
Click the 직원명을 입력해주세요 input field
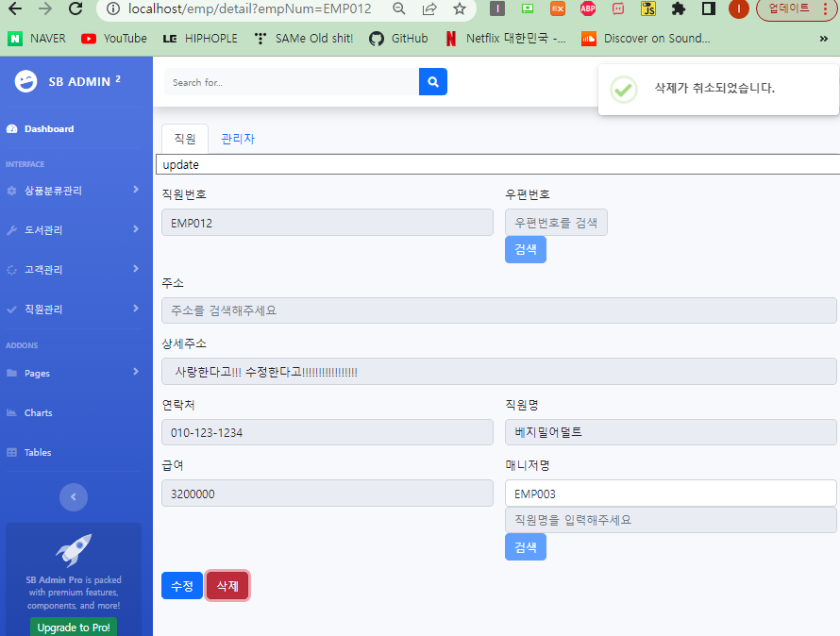[671, 520]
